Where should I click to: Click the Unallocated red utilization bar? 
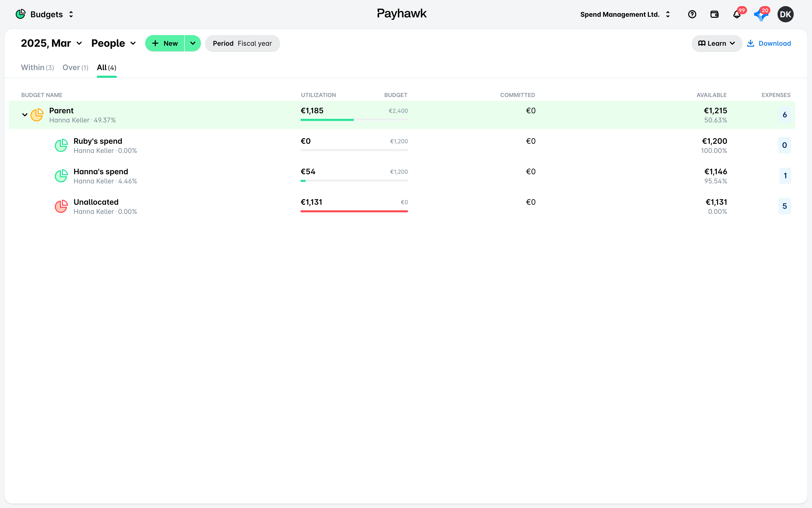click(354, 211)
